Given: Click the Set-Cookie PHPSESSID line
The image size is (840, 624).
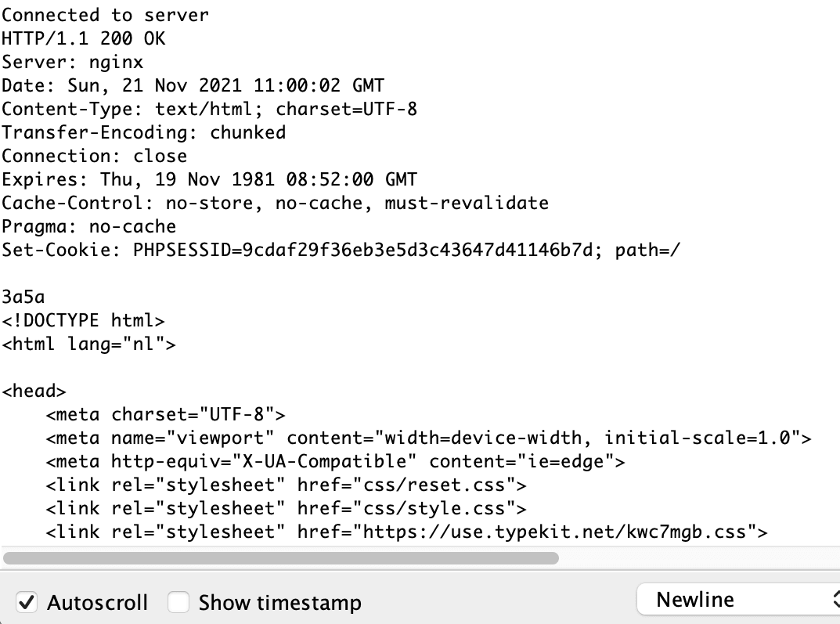Looking at the screenshot, I should point(341,250).
